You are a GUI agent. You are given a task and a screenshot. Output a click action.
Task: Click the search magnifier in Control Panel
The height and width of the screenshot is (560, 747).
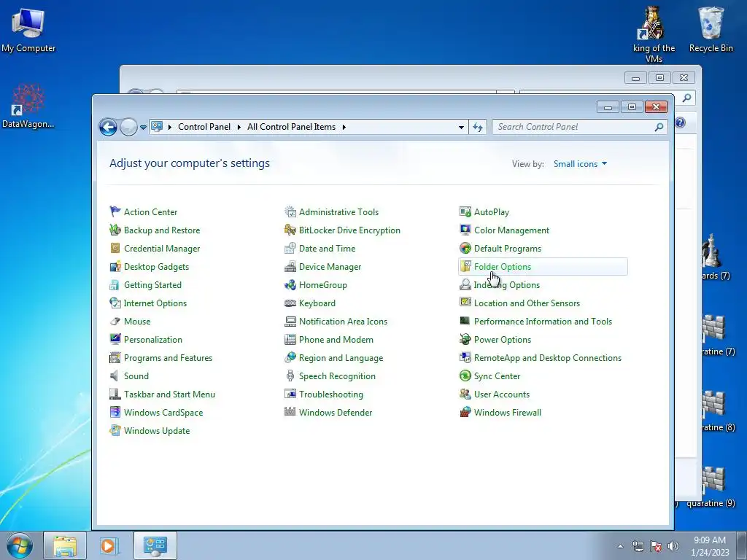[659, 127]
